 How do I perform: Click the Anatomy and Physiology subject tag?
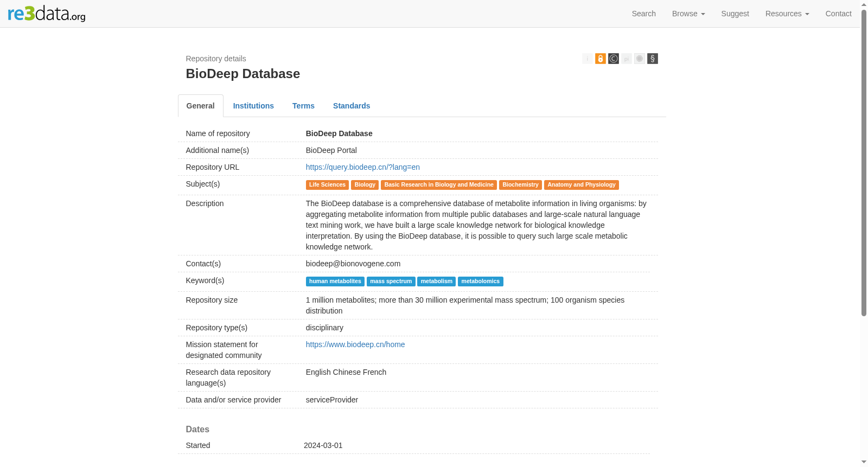coord(582,185)
